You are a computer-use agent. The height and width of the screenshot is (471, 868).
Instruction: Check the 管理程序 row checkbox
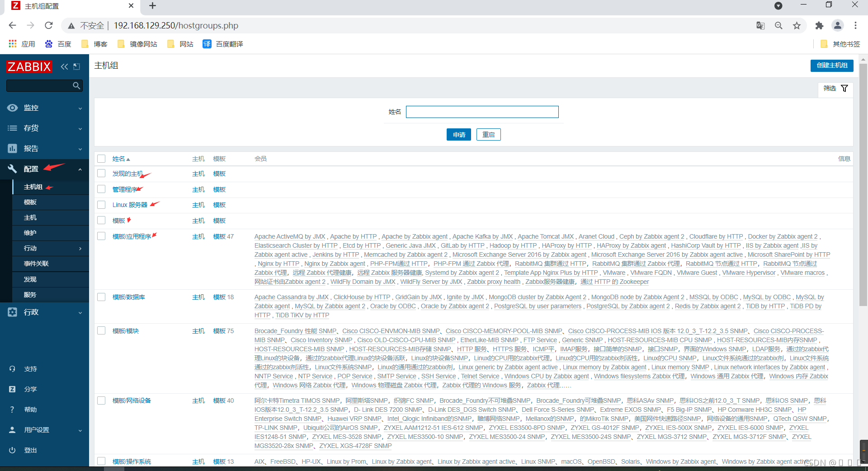pyautogui.click(x=101, y=189)
